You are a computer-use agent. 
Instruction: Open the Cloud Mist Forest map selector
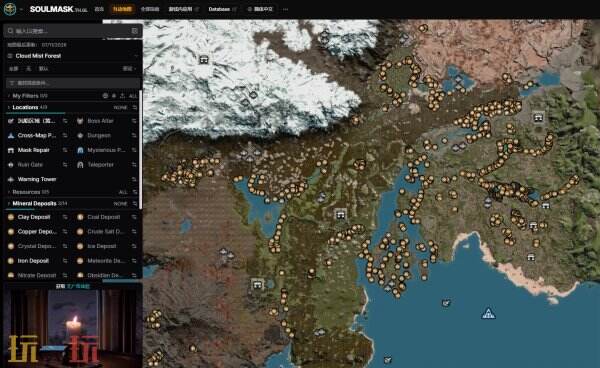point(73,56)
